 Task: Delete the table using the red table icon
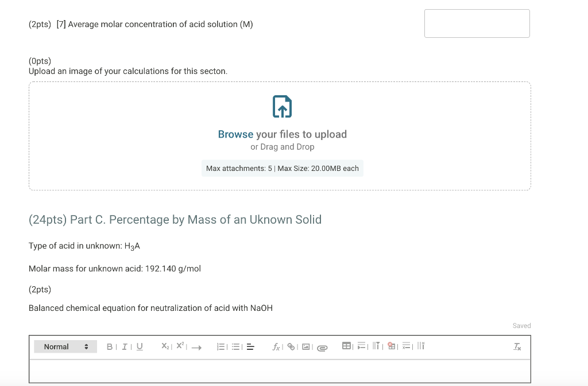click(x=391, y=346)
